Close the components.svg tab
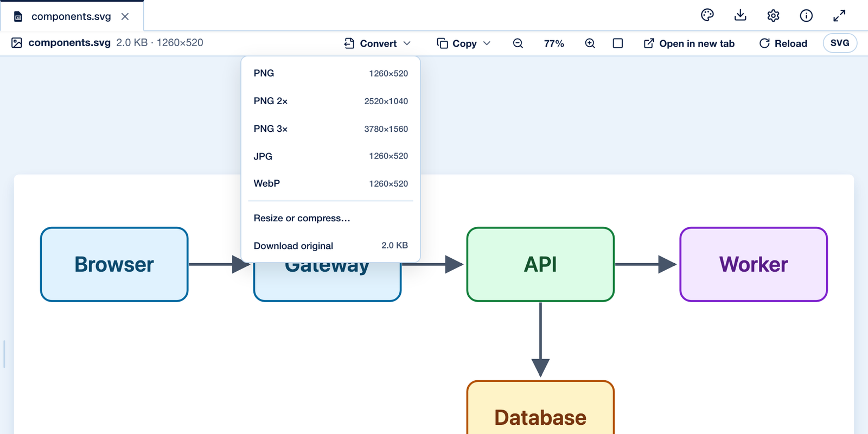Screen dimensions: 868x434 125,16
